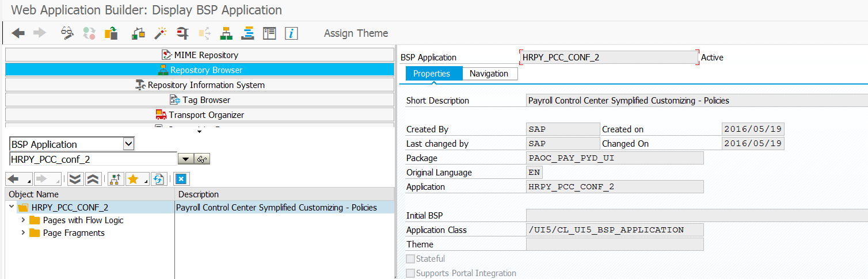Click Application Class /UI5/CL_UI5_BSP_APPLICATION field
The width and height of the screenshot is (868, 279).
click(x=615, y=230)
